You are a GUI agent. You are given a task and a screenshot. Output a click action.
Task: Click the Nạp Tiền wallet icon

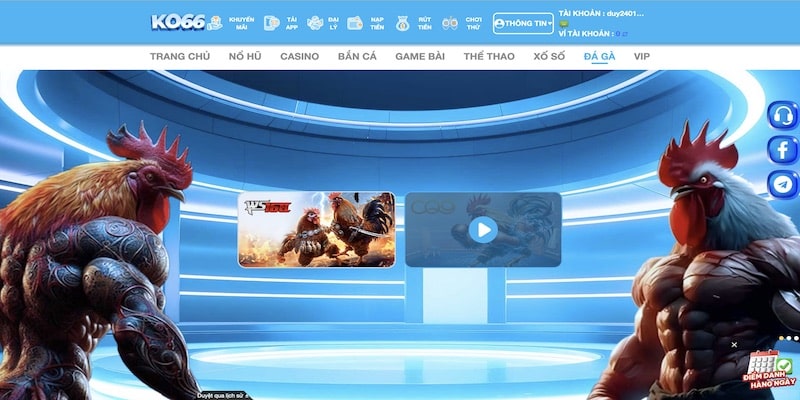click(355, 23)
